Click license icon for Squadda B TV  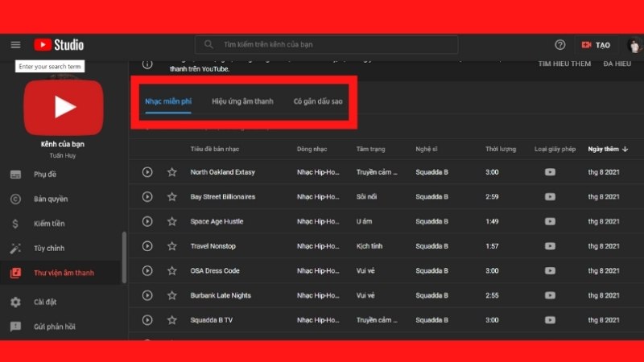tap(550, 319)
